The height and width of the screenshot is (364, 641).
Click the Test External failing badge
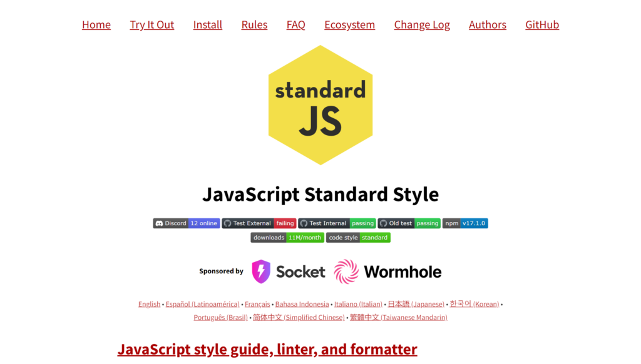(259, 223)
